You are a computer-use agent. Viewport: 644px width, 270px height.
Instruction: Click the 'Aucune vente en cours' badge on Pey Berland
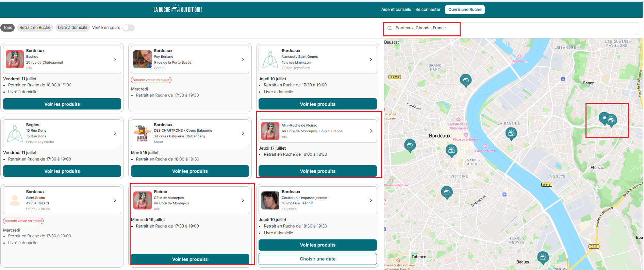coord(151,80)
